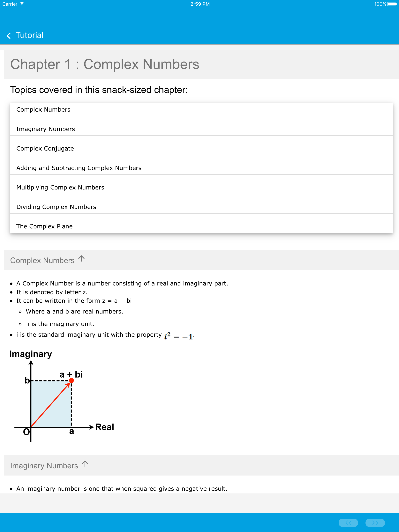The height and width of the screenshot is (532, 399).
Task: Tap the Chapter 1 : Complex Numbers title
Action: click(105, 64)
